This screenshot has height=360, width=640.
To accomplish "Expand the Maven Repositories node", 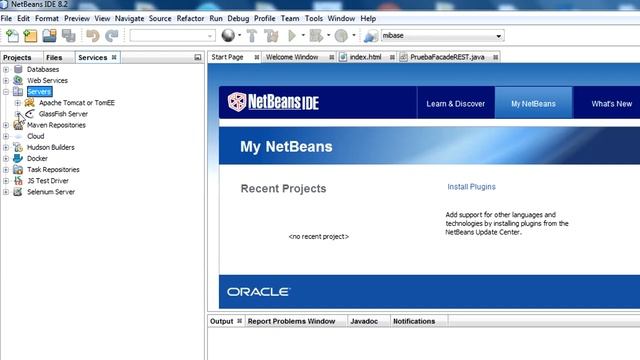I will pos(6,125).
